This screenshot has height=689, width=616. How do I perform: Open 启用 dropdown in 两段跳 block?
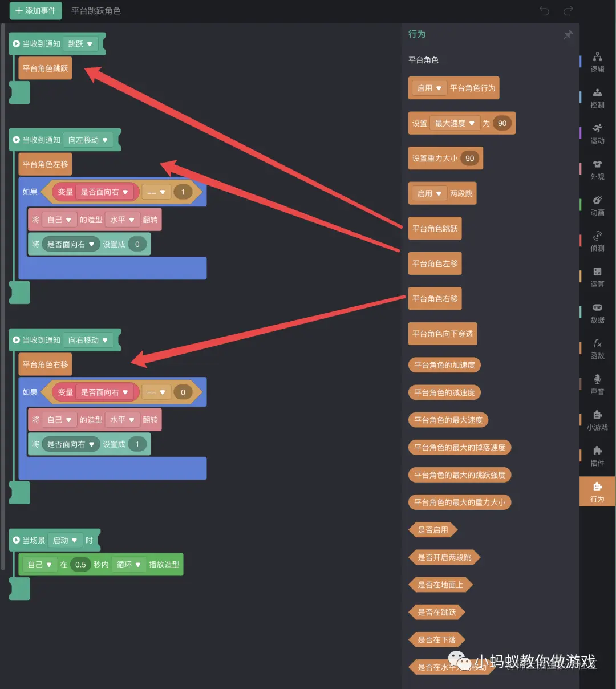pyautogui.click(x=429, y=193)
